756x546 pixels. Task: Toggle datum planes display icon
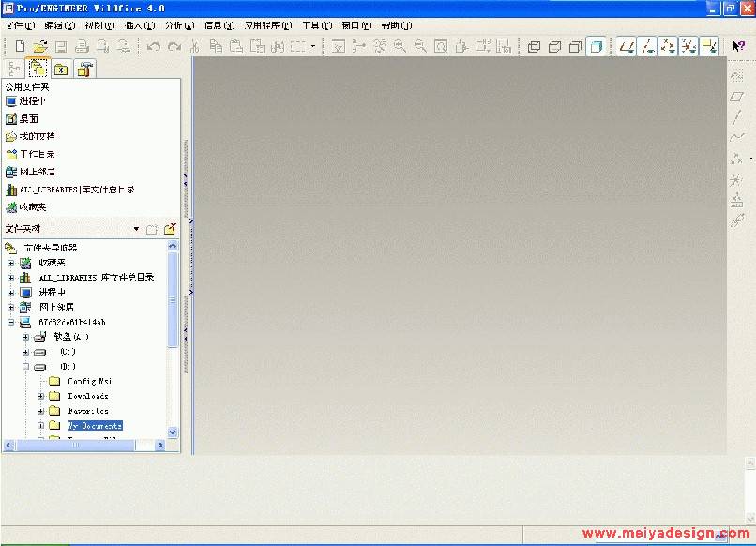click(627, 47)
